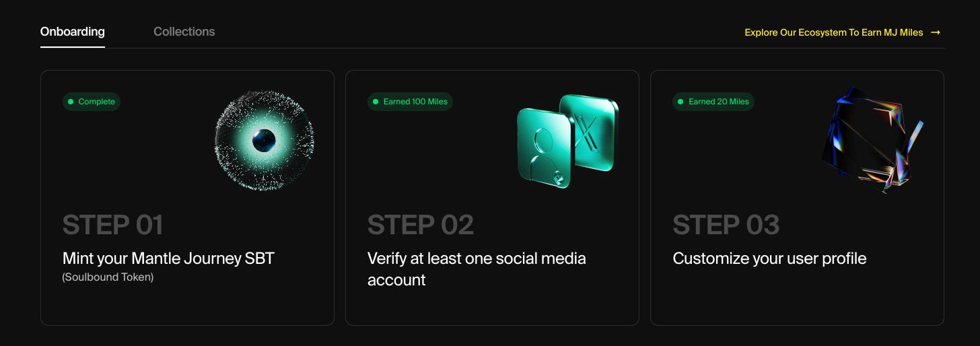Click the STEP 01 heading
Image resolution: width=980 pixels, height=346 pixels.
[113, 225]
